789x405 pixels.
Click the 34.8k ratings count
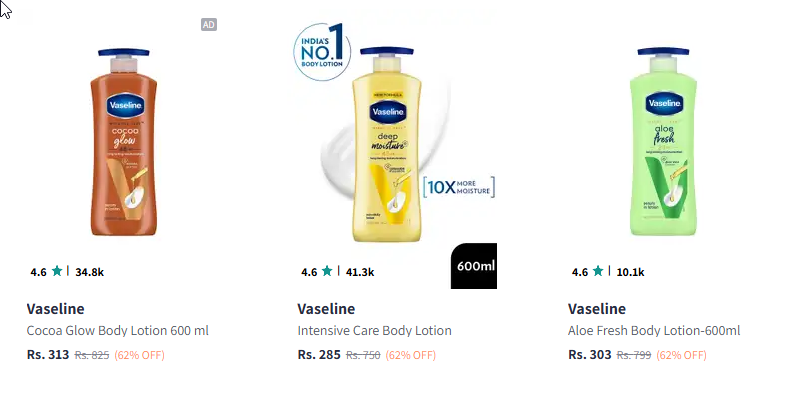click(90, 272)
